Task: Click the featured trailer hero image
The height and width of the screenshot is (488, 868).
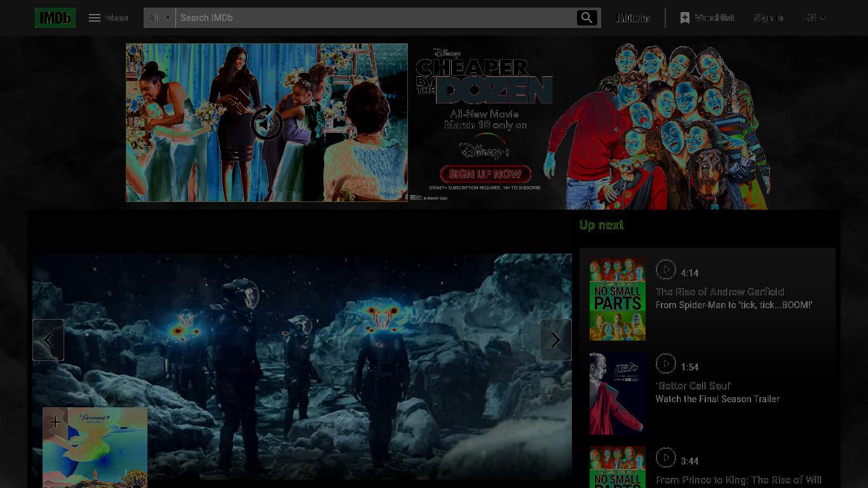Action: coord(302,366)
